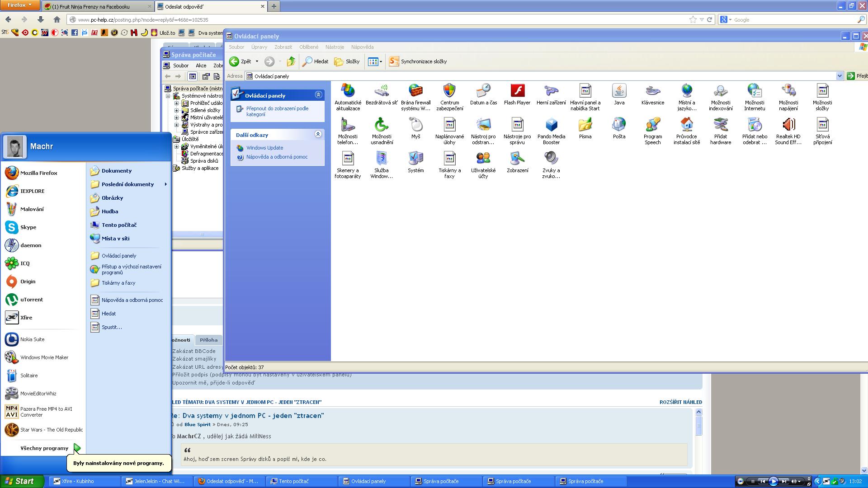Open the Nástroje menu
This screenshot has width=868, height=488.
pos(335,47)
